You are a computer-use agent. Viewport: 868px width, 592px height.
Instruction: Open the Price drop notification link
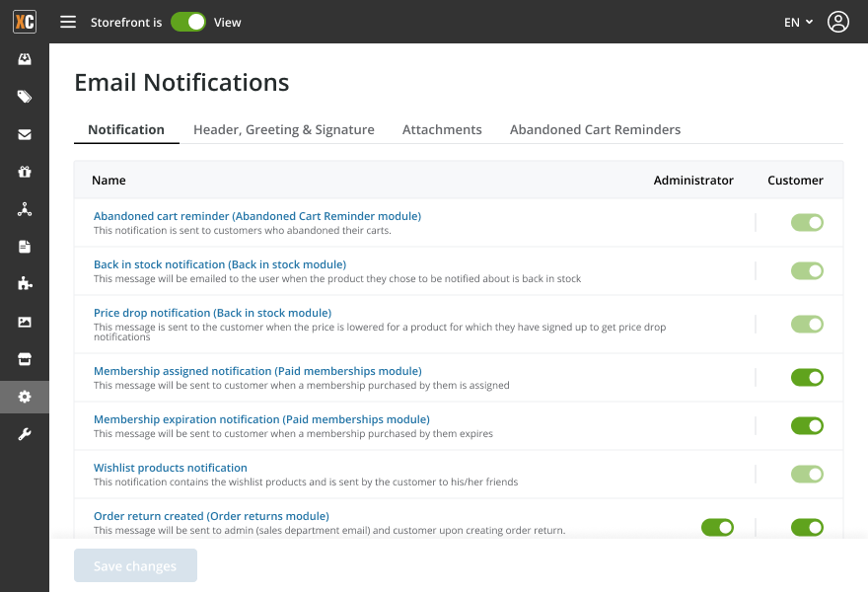(212, 313)
